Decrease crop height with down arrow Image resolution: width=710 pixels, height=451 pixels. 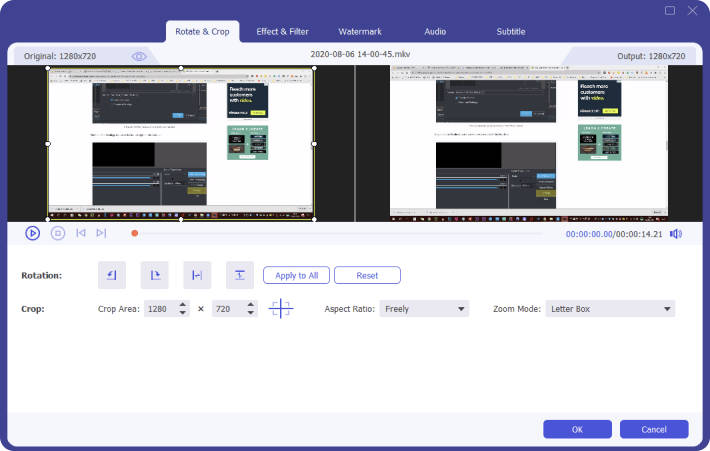click(x=253, y=314)
